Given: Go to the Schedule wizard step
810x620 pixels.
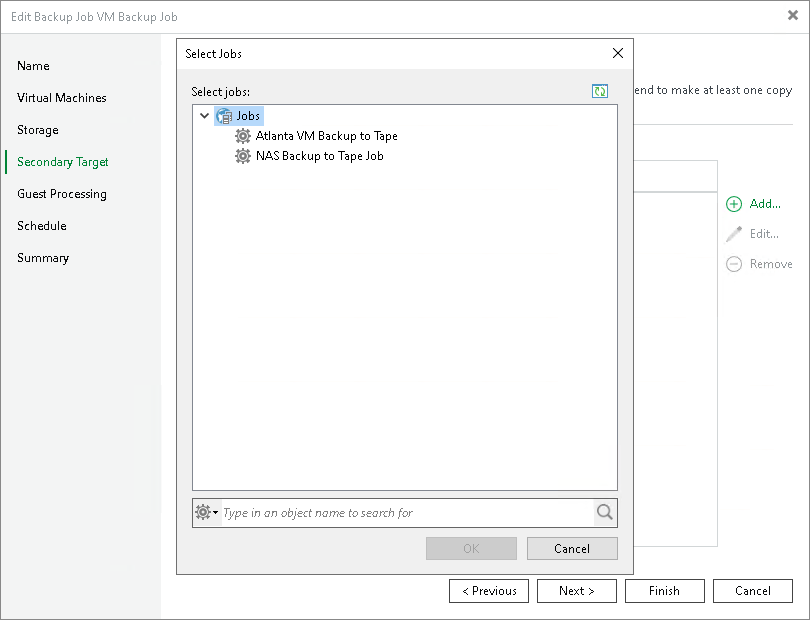Looking at the screenshot, I should tap(41, 226).
